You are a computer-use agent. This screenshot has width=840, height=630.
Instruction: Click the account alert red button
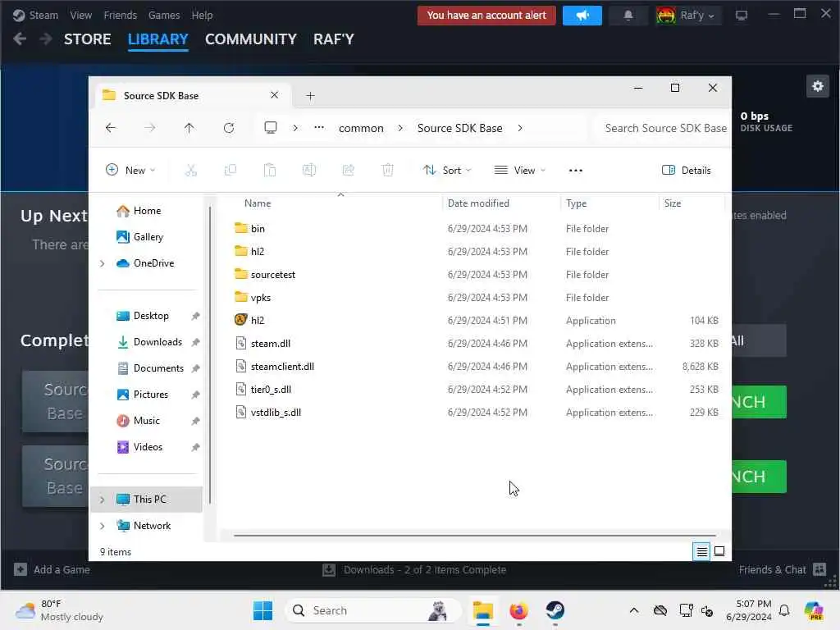[486, 15]
